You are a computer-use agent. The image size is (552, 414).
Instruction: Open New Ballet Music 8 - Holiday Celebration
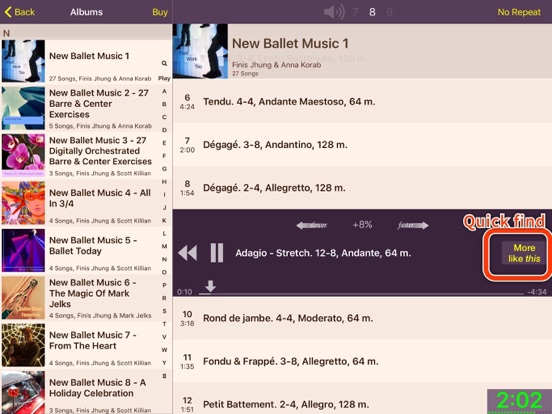tap(86, 392)
